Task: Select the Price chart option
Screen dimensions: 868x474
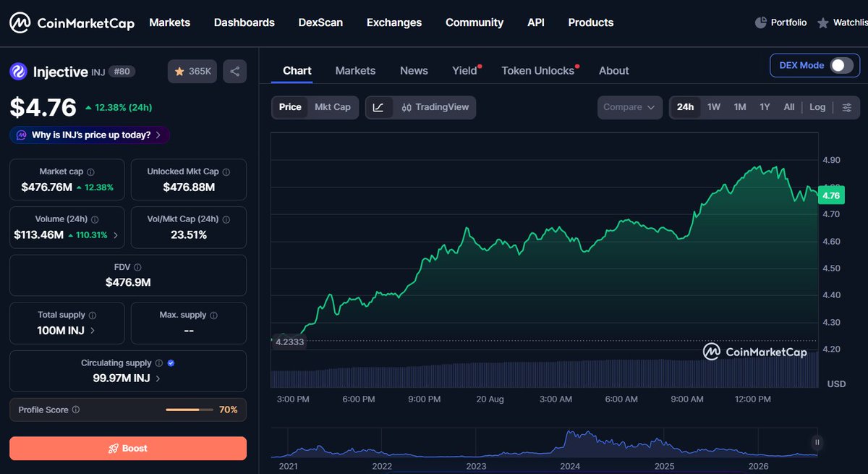Action: pos(290,107)
